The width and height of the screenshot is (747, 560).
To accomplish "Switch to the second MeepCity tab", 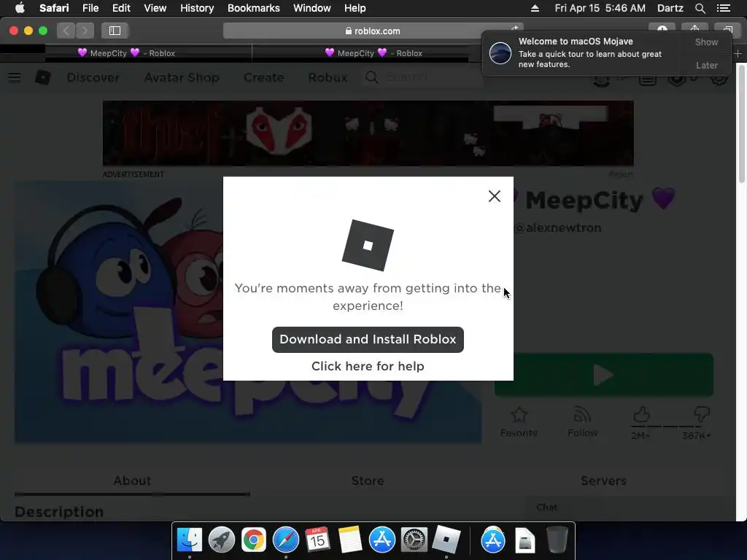I will click(373, 52).
